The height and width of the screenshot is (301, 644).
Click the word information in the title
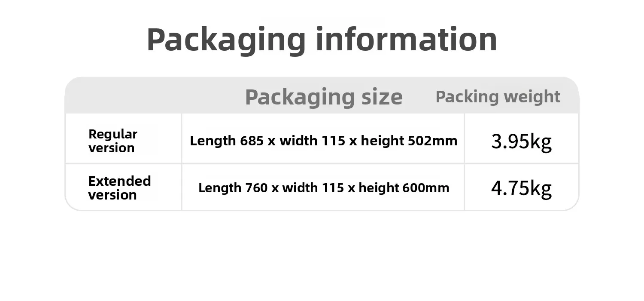pos(407,39)
